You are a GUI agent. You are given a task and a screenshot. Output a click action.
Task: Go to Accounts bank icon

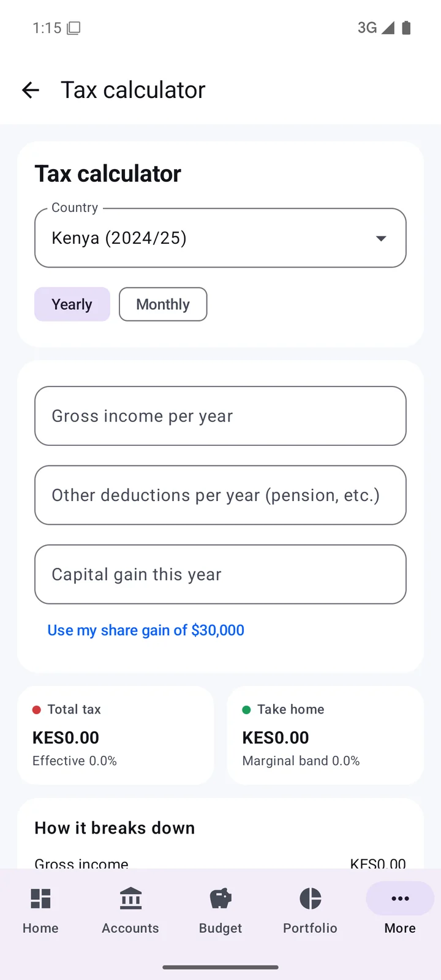[x=130, y=899]
